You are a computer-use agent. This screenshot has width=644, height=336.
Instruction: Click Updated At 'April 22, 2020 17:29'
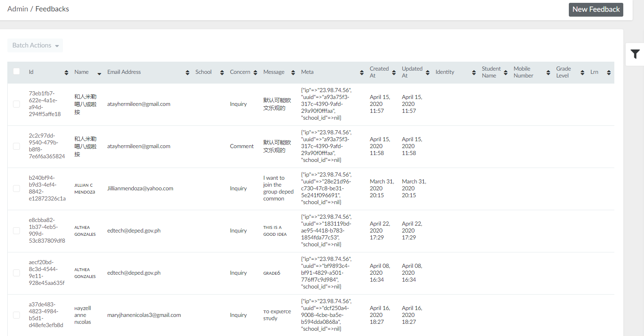coord(412,230)
